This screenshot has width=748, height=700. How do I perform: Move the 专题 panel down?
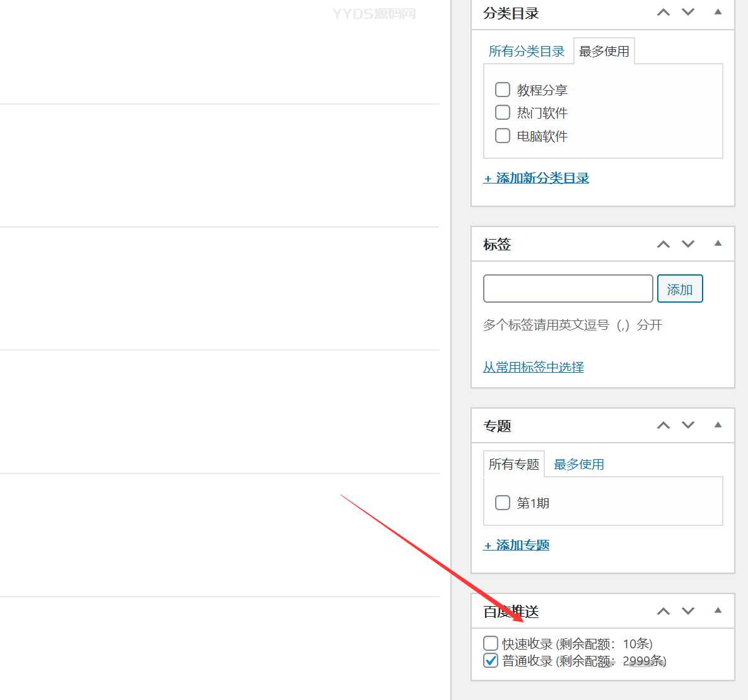688,426
